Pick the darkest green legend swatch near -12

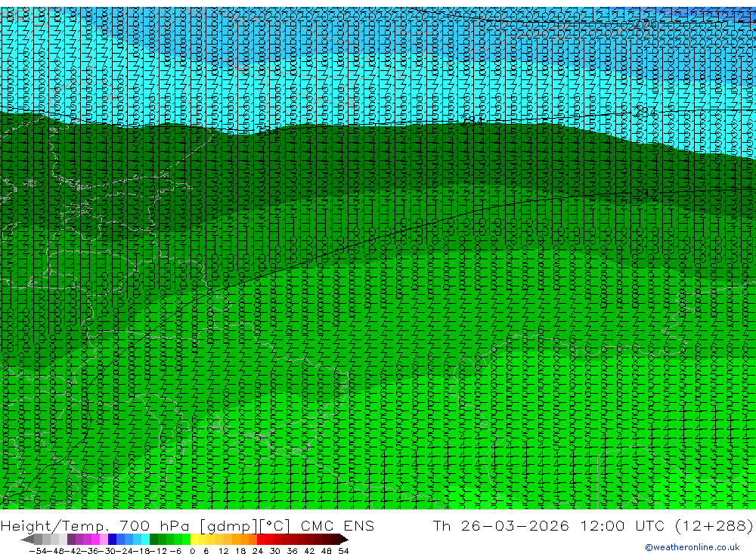pos(153,539)
